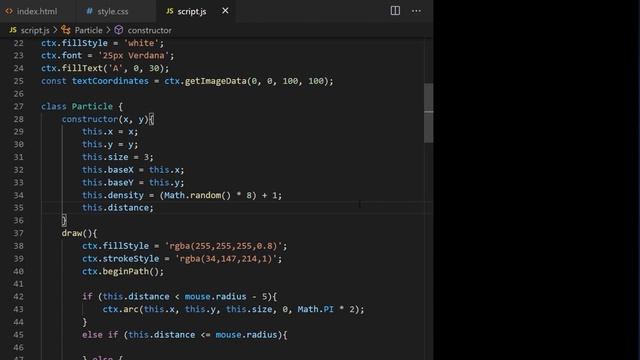Screen dimensions: 640x360
Task: Click 'this.baseX' on line 32
Action: (108, 170)
